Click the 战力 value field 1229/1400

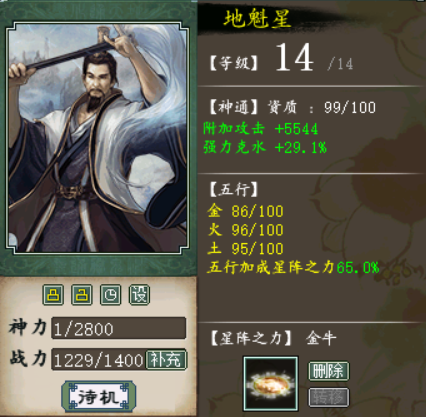[99, 360]
